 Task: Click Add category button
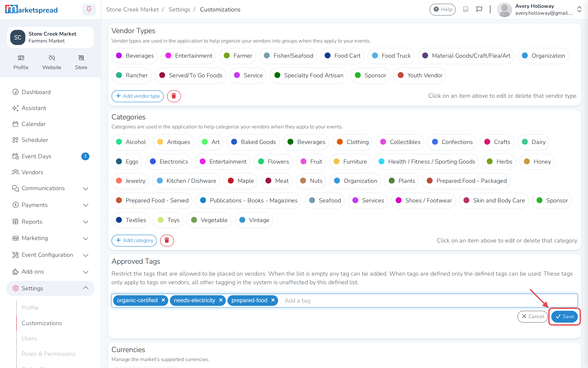coord(134,240)
